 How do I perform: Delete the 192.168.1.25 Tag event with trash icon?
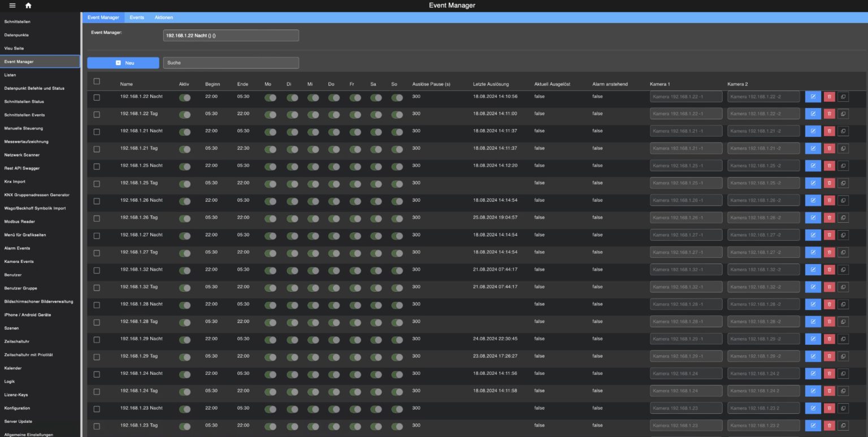[x=829, y=183]
